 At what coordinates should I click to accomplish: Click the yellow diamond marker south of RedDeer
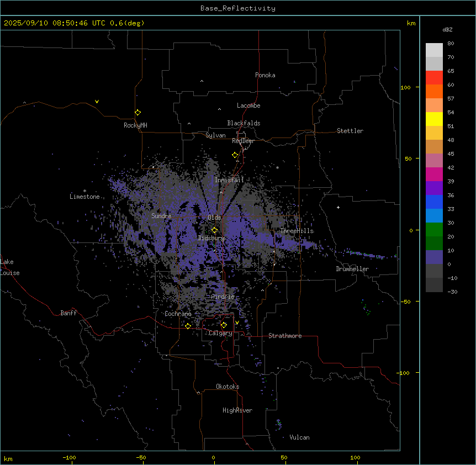(235, 155)
